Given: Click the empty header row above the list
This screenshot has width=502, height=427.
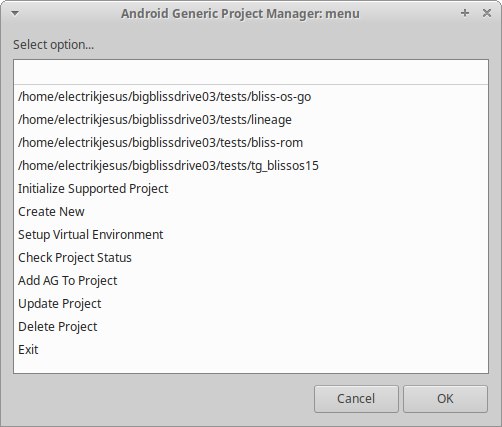Looking at the screenshot, I should (x=251, y=72).
